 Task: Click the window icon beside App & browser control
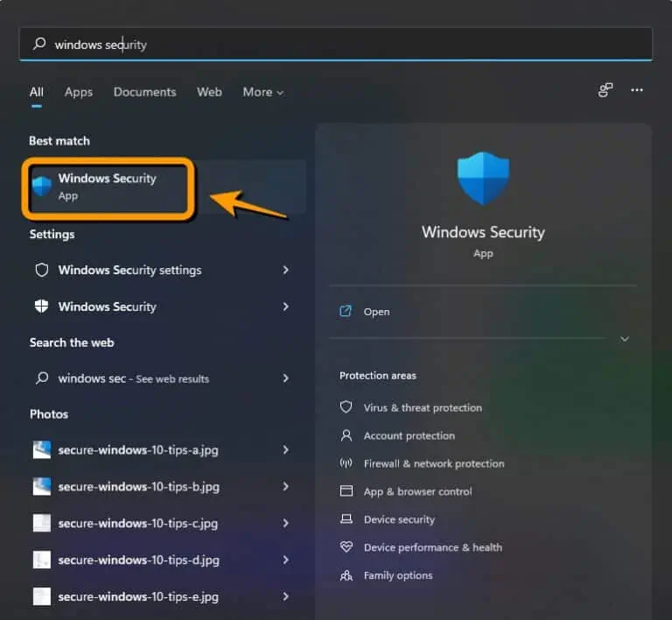click(x=346, y=491)
